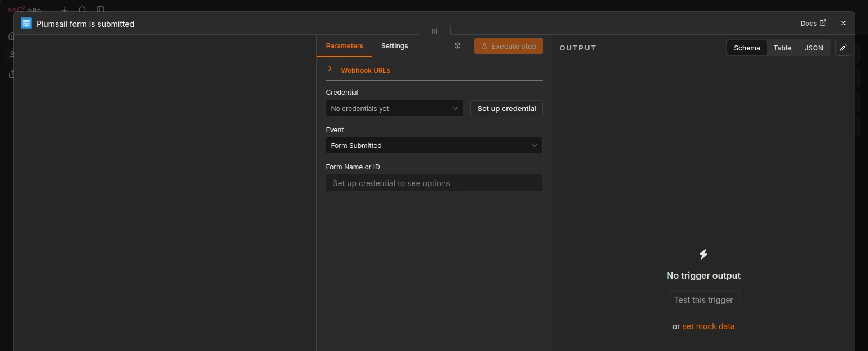Screen dimensions: 868x351
Task: Switch to Settings tab
Action: tap(394, 46)
